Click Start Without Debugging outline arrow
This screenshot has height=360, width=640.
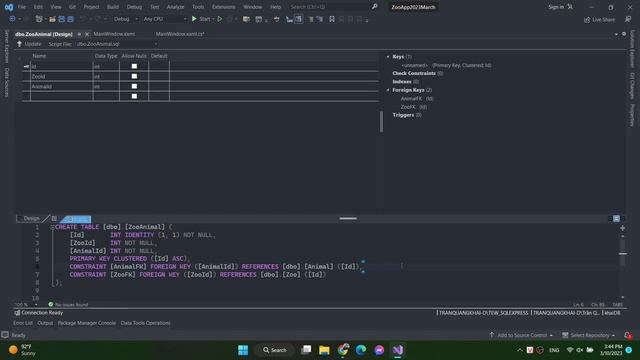tap(220, 19)
